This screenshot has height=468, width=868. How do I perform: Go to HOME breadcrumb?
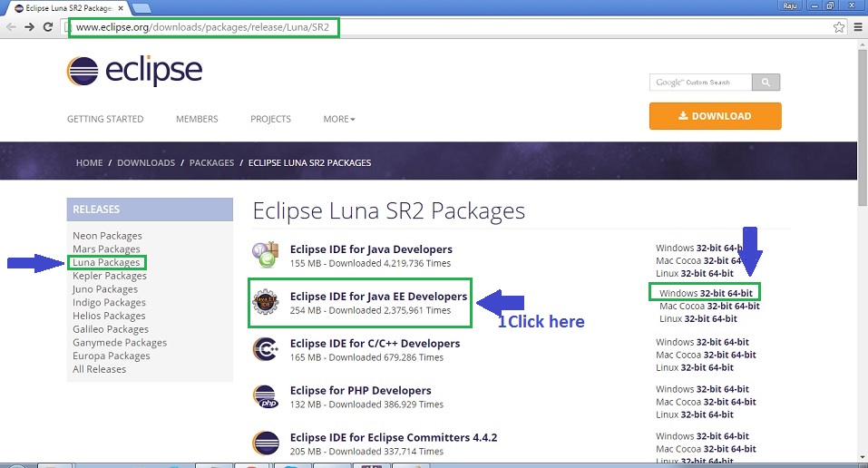pyautogui.click(x=89, y=162)
